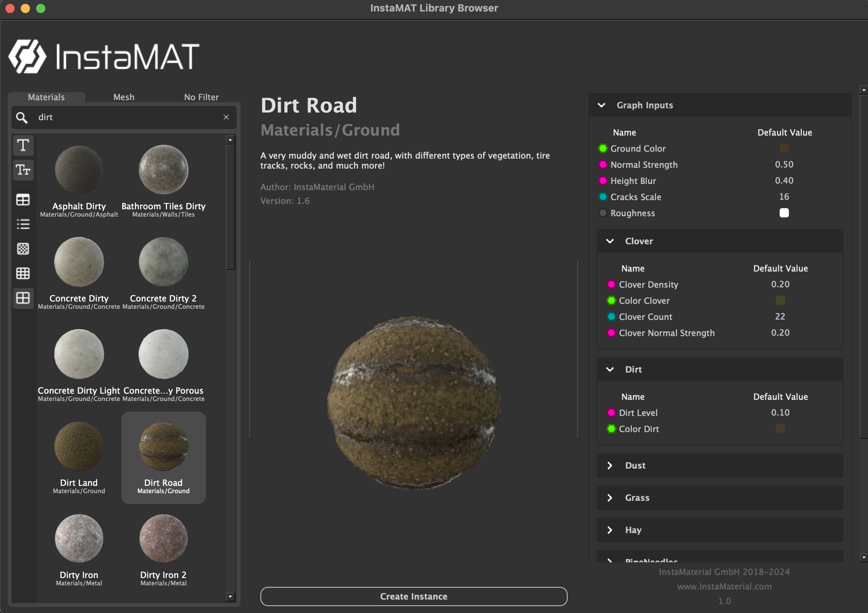Click the search magnifier icon
The image size is (868, 613).
point(22,118)
